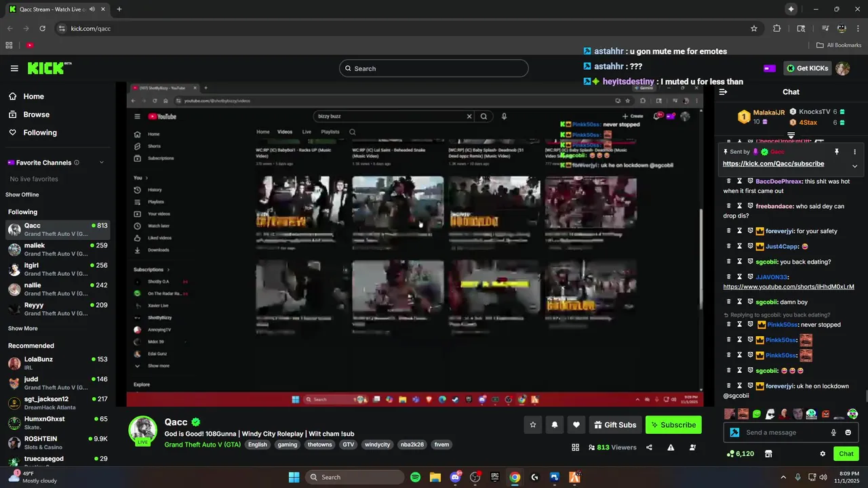Open ROSHTEIN in Recommended list

coord(57,443)
